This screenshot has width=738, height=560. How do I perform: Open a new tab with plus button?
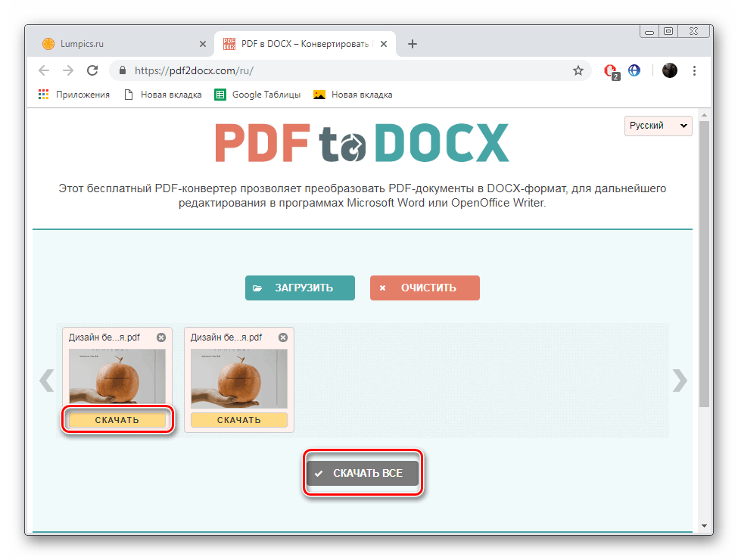[413, 44]
